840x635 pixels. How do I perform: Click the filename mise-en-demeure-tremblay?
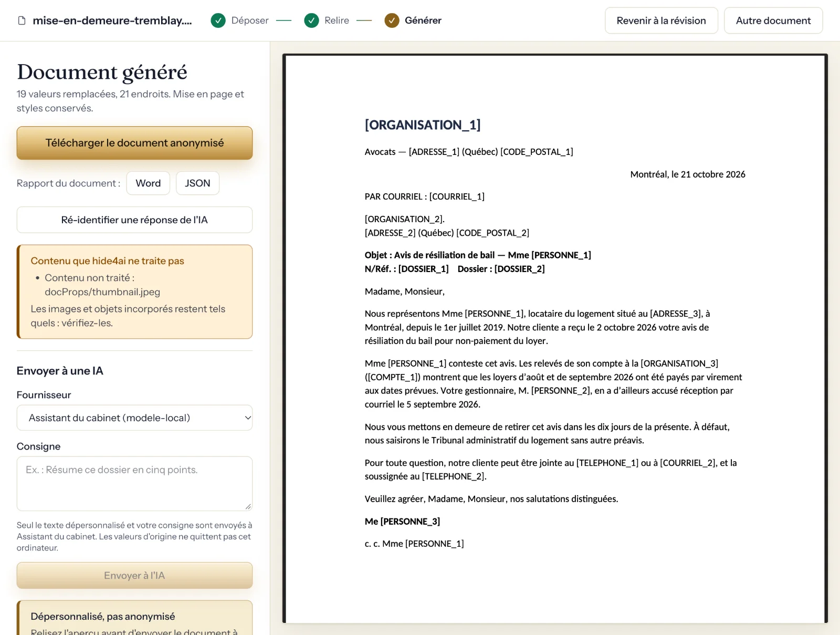[112, 20]
